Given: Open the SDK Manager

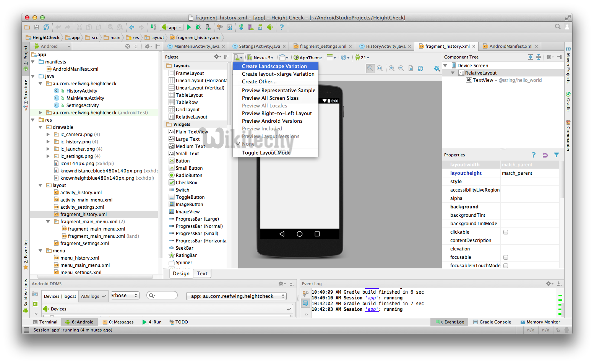Looking at the screenshot, I should (x=260, y=27).
